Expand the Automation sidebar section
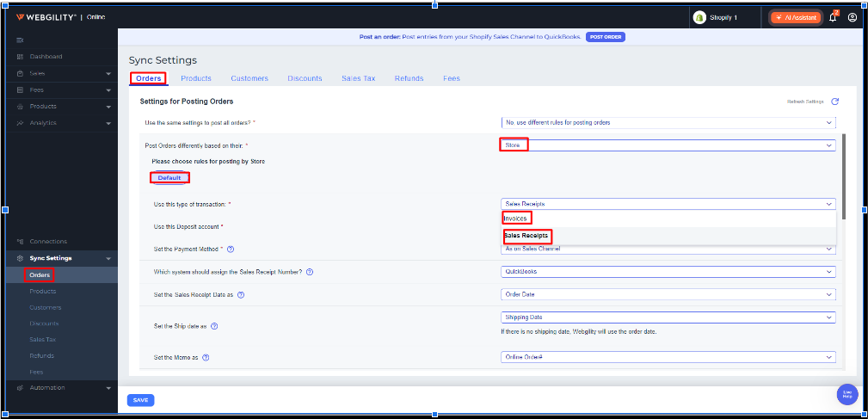The height and width of the screenshot is (419, 868). (x=108, y=388)
